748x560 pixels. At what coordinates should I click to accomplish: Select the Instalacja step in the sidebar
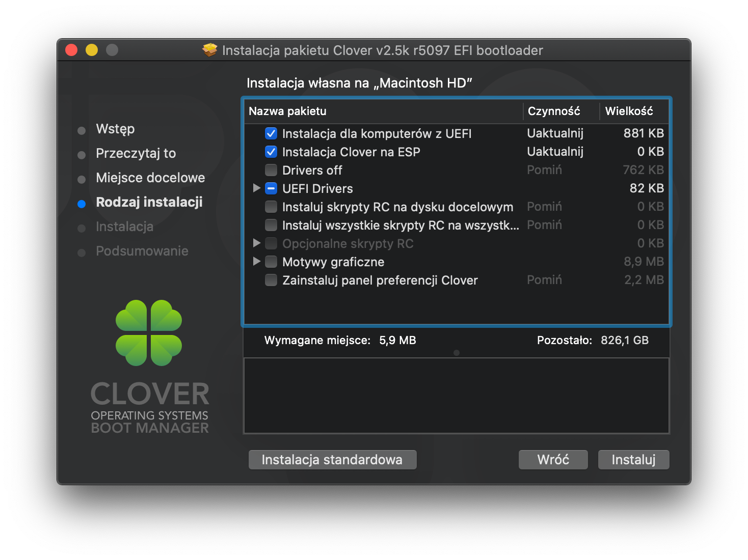click(124, 227)
